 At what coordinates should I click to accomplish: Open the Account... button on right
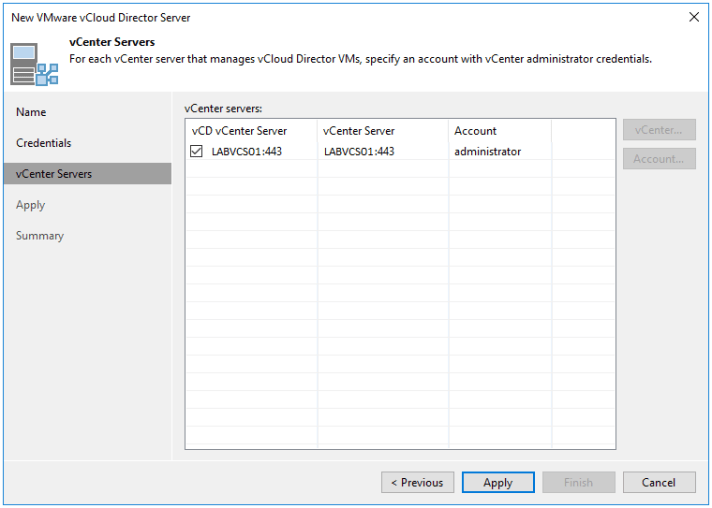[658, 159]
